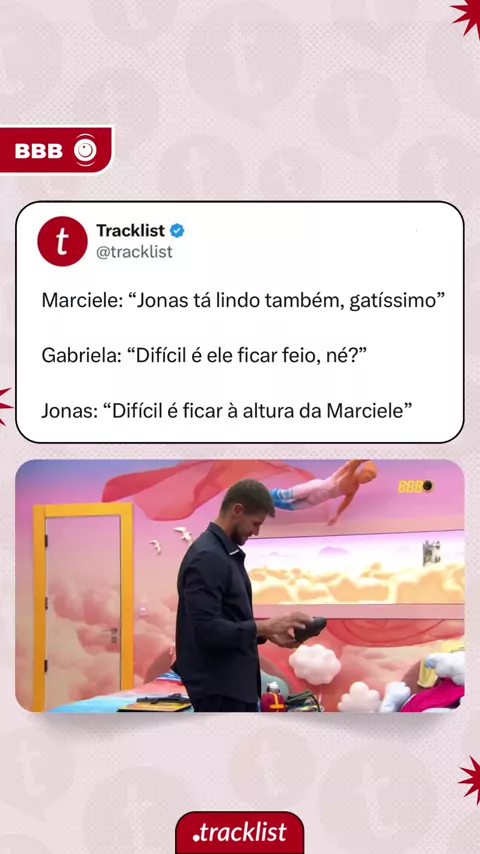Click the blue verified checkmark badge
480x854 pixels.
tap(177, 231)
